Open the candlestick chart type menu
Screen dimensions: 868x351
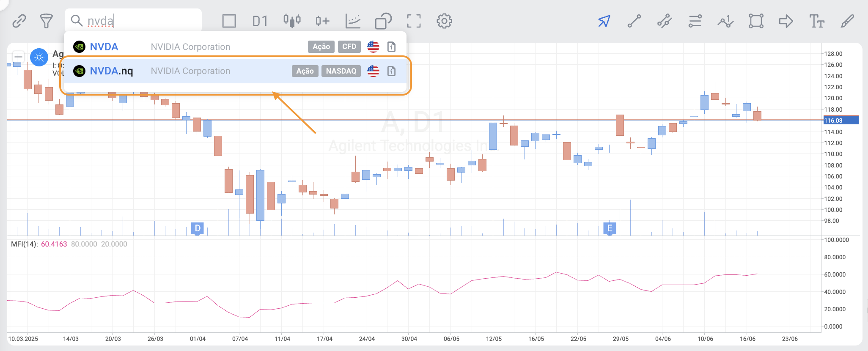[x=292, y=21]
